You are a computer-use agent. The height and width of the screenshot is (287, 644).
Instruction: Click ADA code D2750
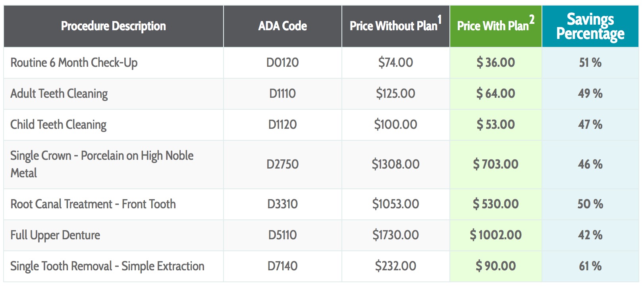point(282,164)
